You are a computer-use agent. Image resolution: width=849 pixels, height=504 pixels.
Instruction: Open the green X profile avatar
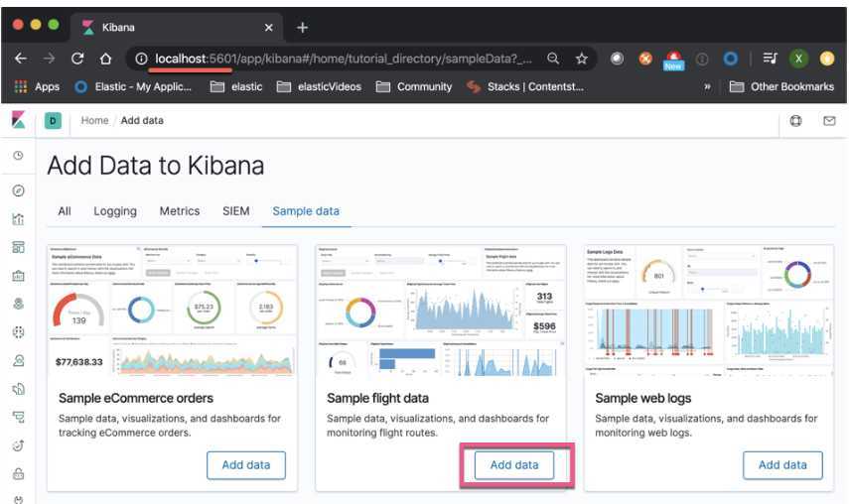click(x=798, y=59)
